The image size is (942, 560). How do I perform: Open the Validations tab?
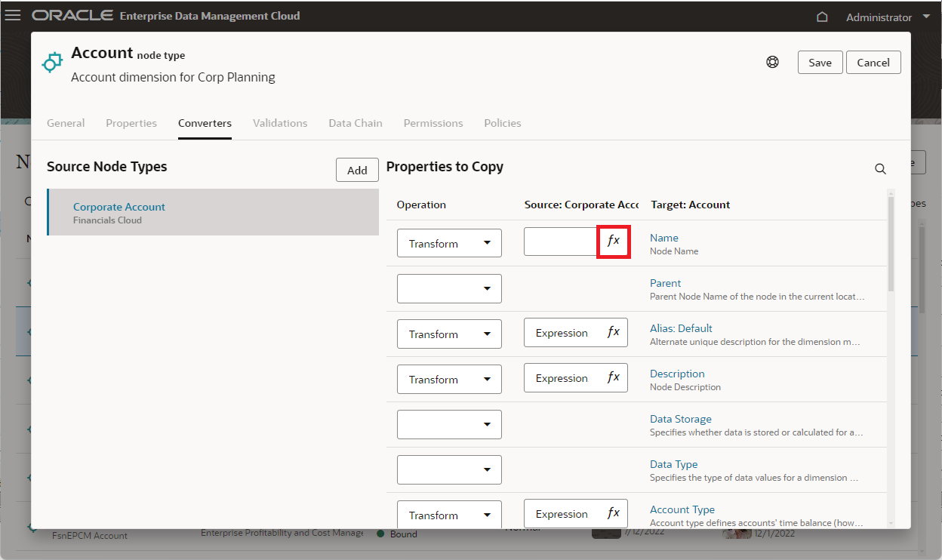(280, 123)
